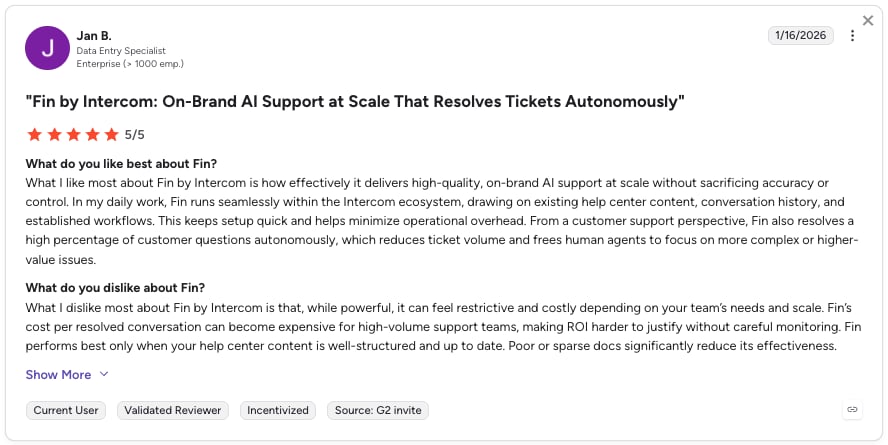Select the first rating star
Image resolution: width=888 pixels, height=445 pixels.
click(x=35, y=135)
